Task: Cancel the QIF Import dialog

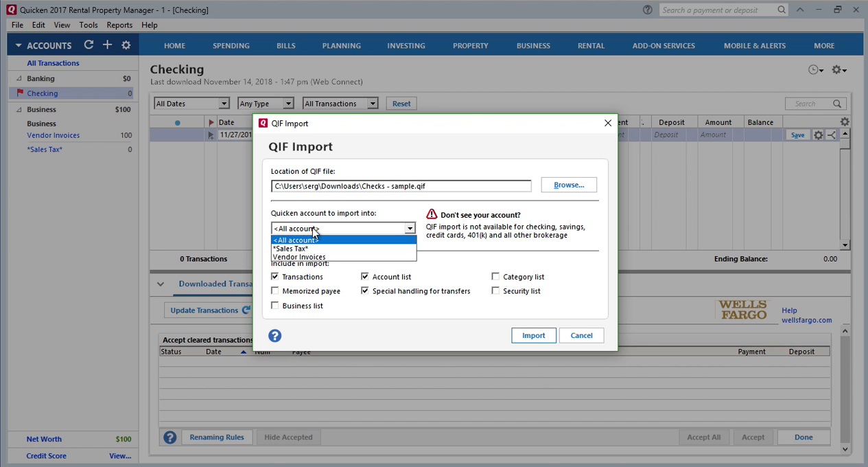Action: point(581,336)
